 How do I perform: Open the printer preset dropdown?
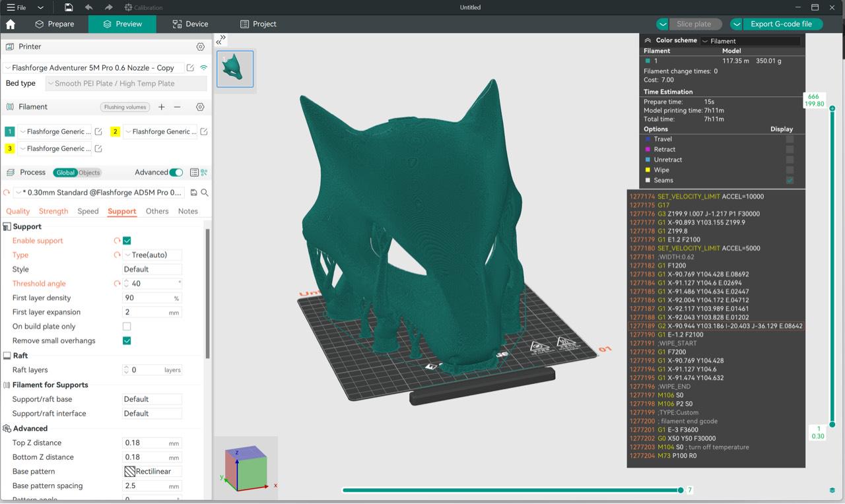pos(94,68)
